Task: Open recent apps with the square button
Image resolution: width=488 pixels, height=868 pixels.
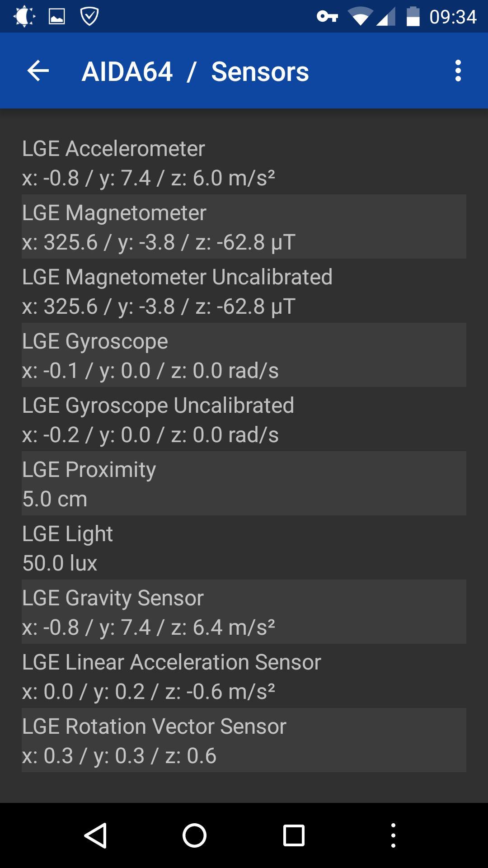Action: point(294,835)
